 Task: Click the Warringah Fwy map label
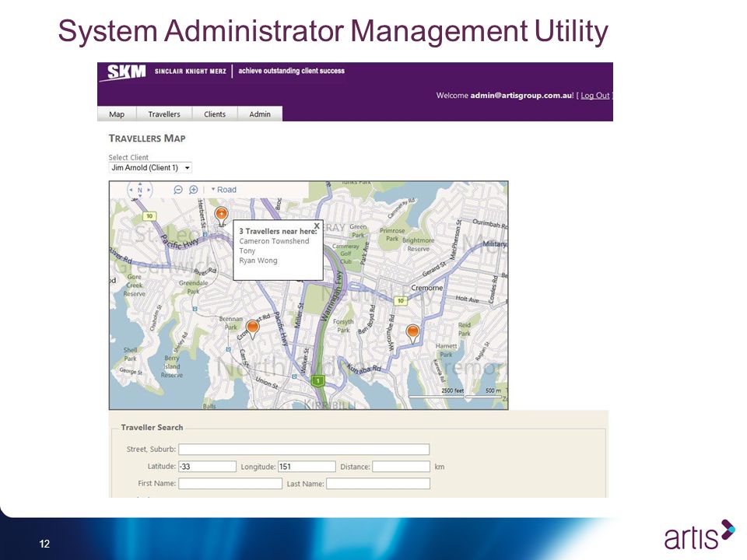[332, 296]
